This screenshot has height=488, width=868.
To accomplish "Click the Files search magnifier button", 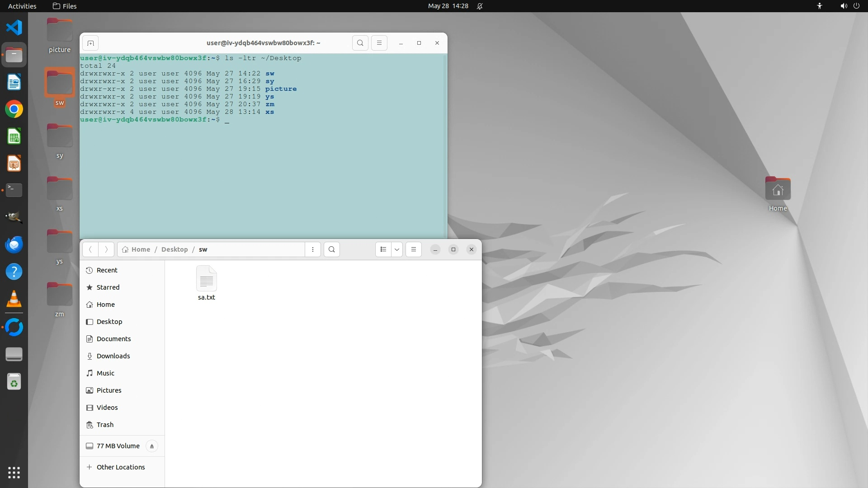I will pos(332,249).
